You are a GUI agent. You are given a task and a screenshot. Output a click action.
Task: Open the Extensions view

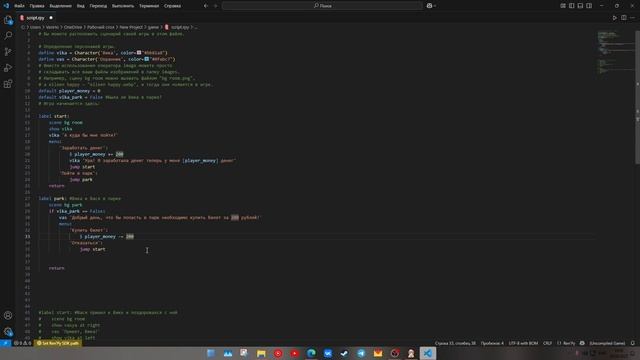click(x=8, y=84)
